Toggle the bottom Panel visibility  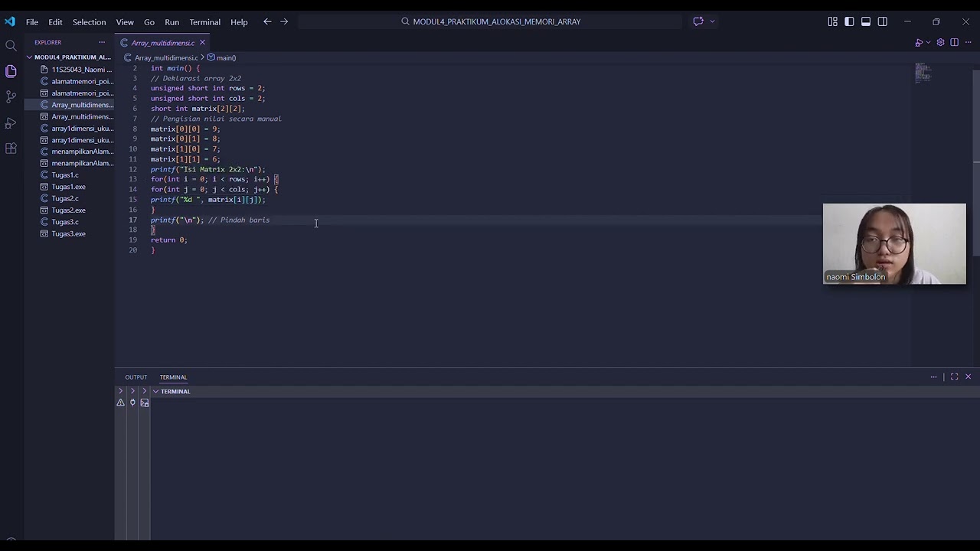(x=866, y=21)
